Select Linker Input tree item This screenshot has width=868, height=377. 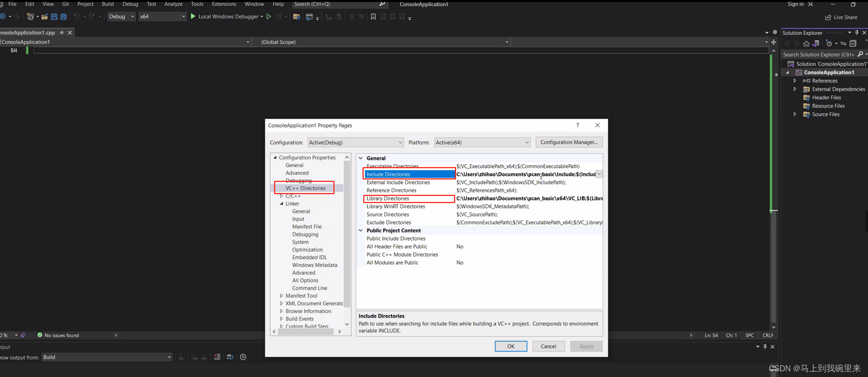(x=298, y=219)
